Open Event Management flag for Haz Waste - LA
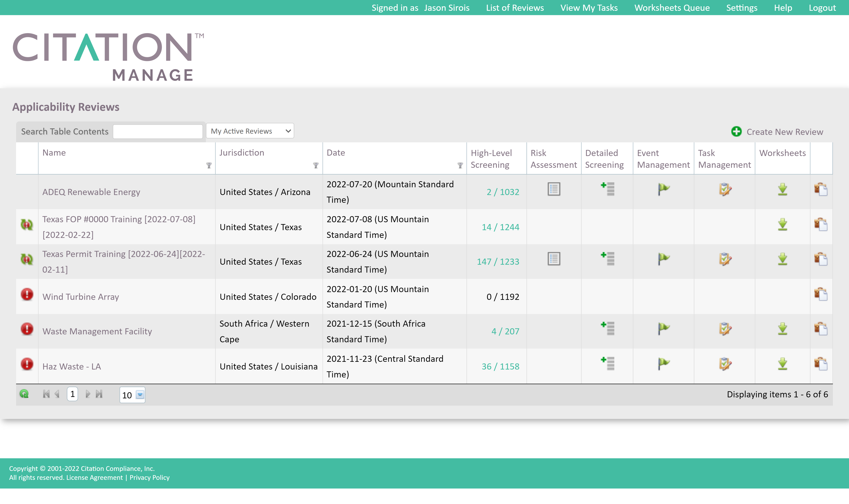Viewport: 849px width, 504px height. [663, 364]
